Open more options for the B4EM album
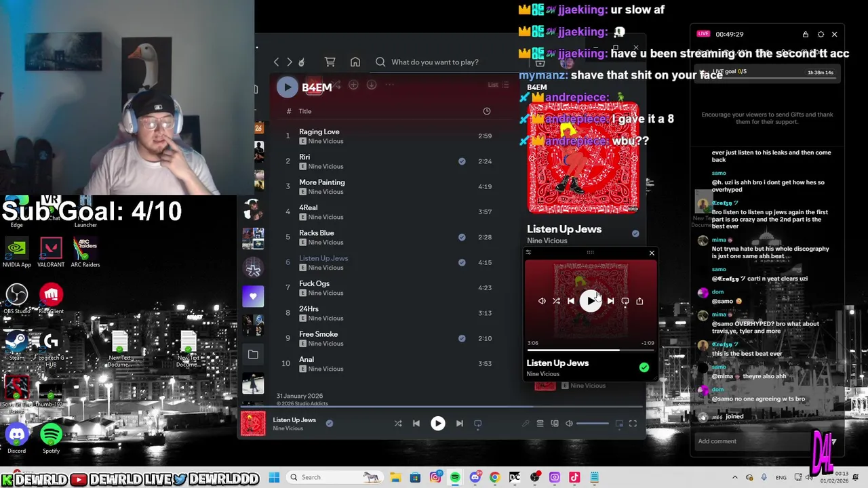The width and height of the screenshot is (868, 488). [x=390, y=85]
